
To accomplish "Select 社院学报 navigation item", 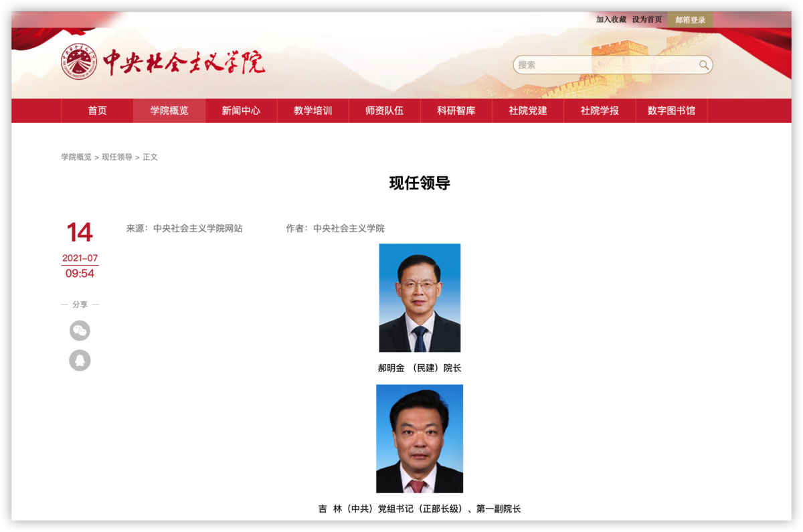I will coord(600,111).
